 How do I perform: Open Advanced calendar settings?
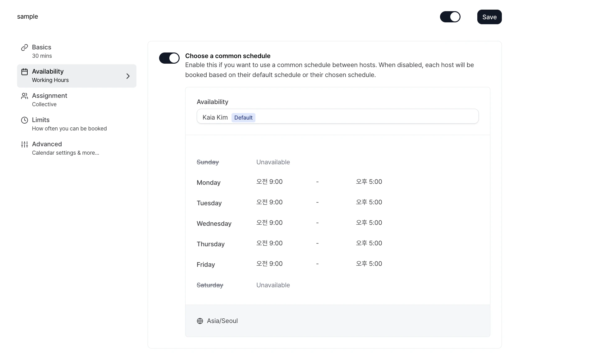tap(47, 144)
